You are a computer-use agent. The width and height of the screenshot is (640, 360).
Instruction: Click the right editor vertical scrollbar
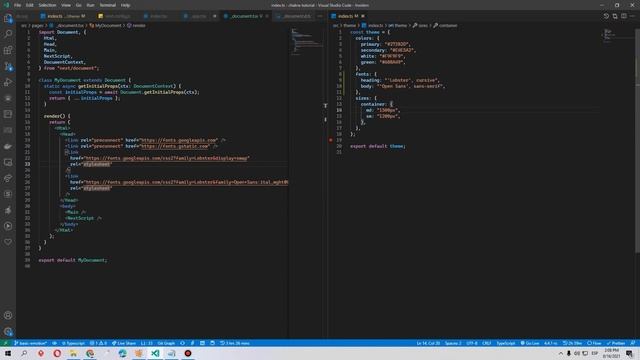(x=637, y=141)
